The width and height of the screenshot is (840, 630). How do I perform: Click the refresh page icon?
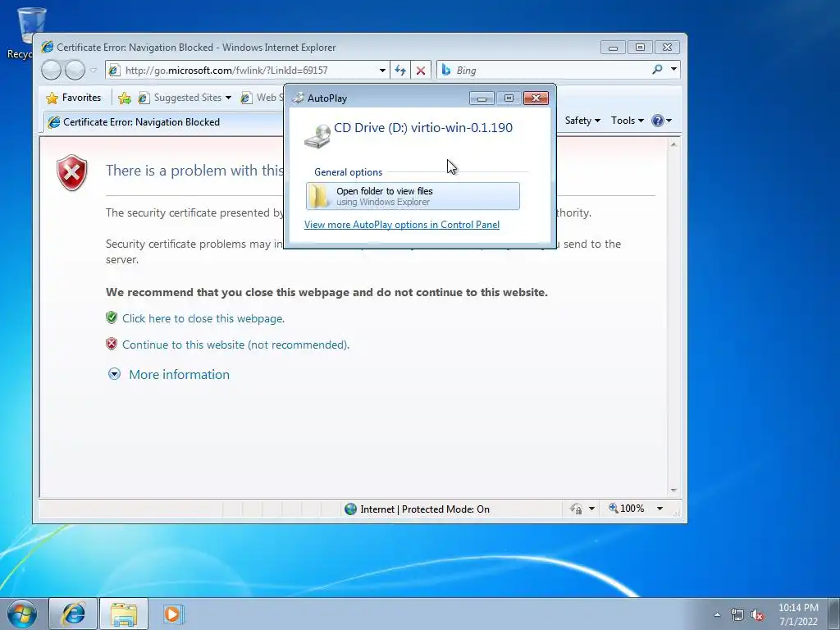pyautogui.click(x=400, y=71)
